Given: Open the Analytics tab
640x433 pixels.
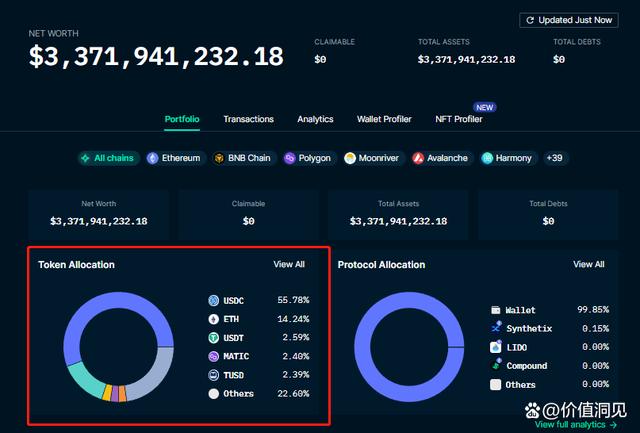Looking at the screenshot, I should 315,119.
